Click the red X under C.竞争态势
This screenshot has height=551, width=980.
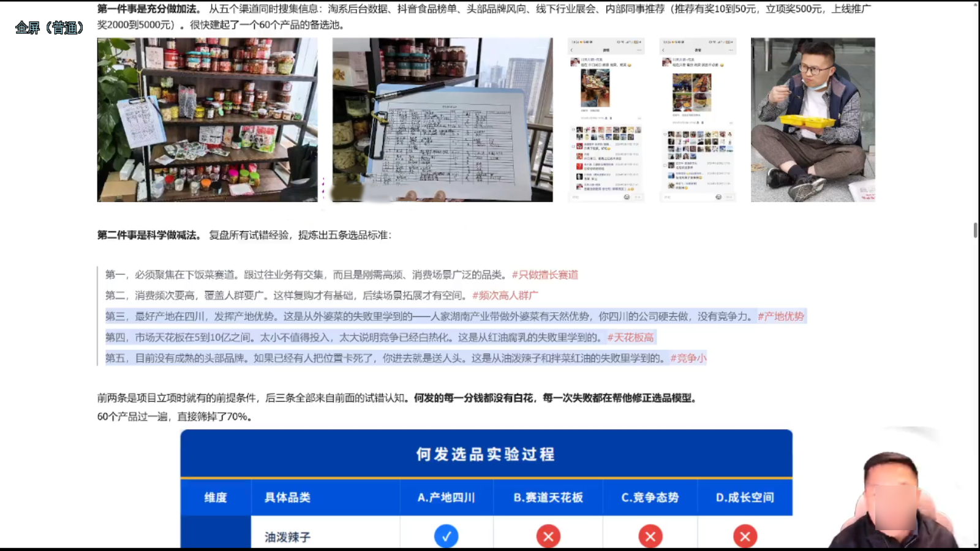[650, 536]
